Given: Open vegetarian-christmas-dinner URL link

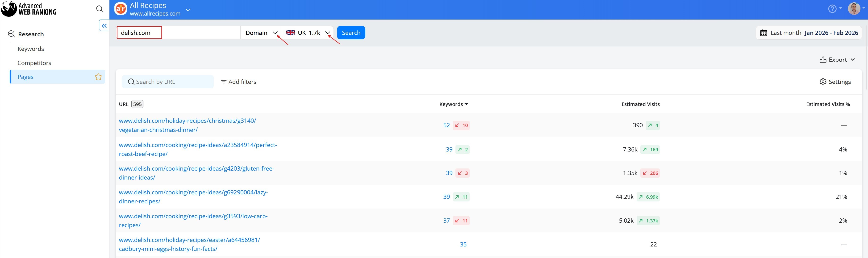Looking at the screenshot, I should [187, 125].
